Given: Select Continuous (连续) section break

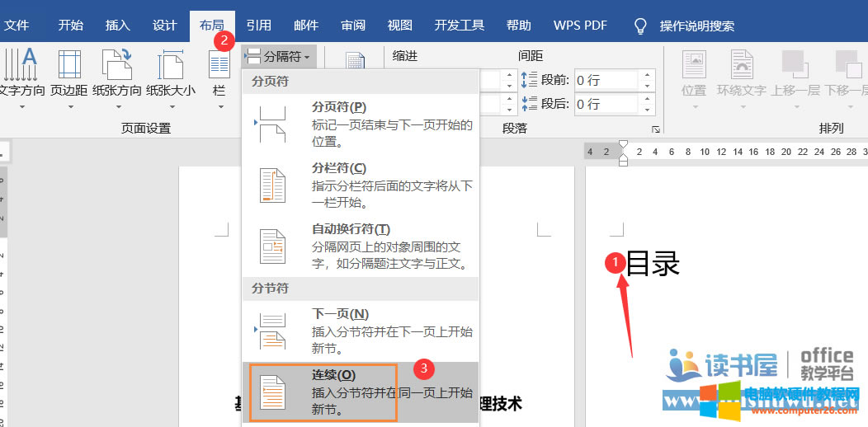Looking at the screenshot, I should pyautogui.click(x=361, y=392).
